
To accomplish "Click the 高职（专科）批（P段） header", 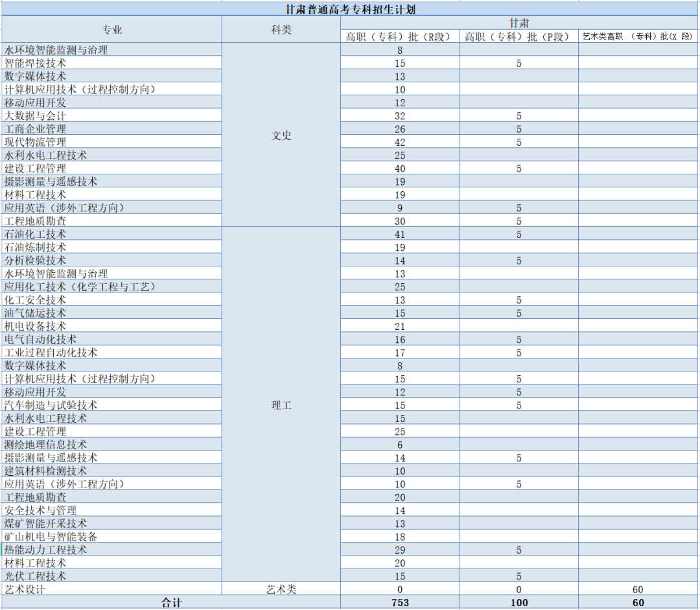I will pyautogui.click(x=519, y=37).
